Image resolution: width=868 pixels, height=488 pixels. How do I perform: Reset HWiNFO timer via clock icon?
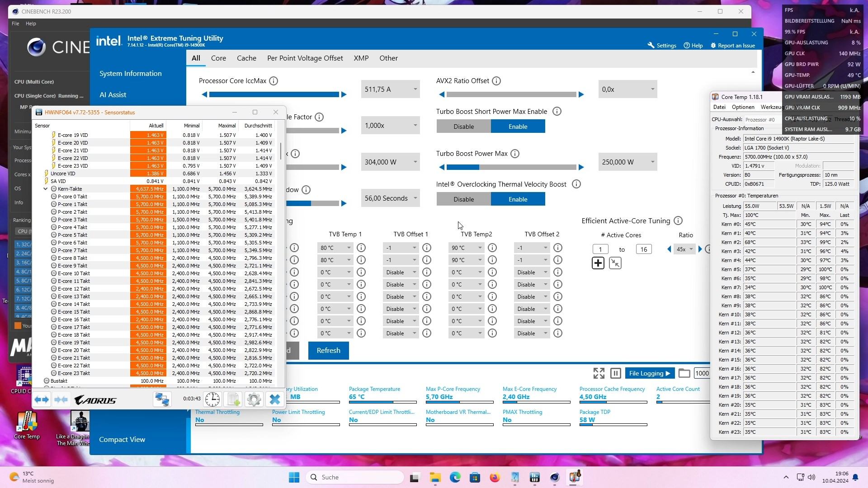pyautogui.click(x=212, y=399)
